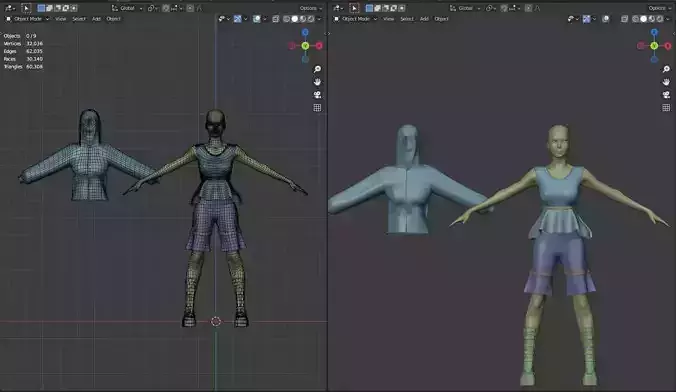The image size is (676, 392).
Task: Switch left viewport to material preview shading
Action: point(303,19)
